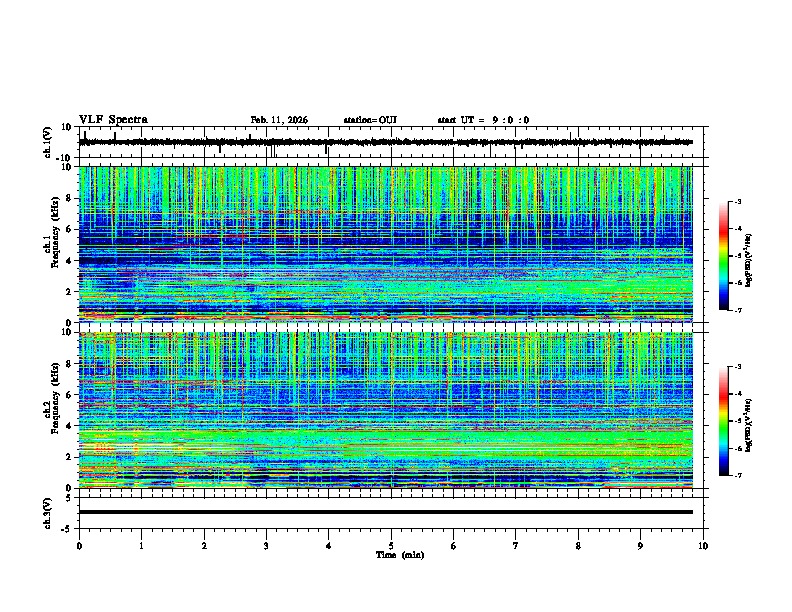Click the "start UT = 9 : 0 : 0" text
Image resolution: width=792 pixels, height=612 pixels.
[483, 120]
